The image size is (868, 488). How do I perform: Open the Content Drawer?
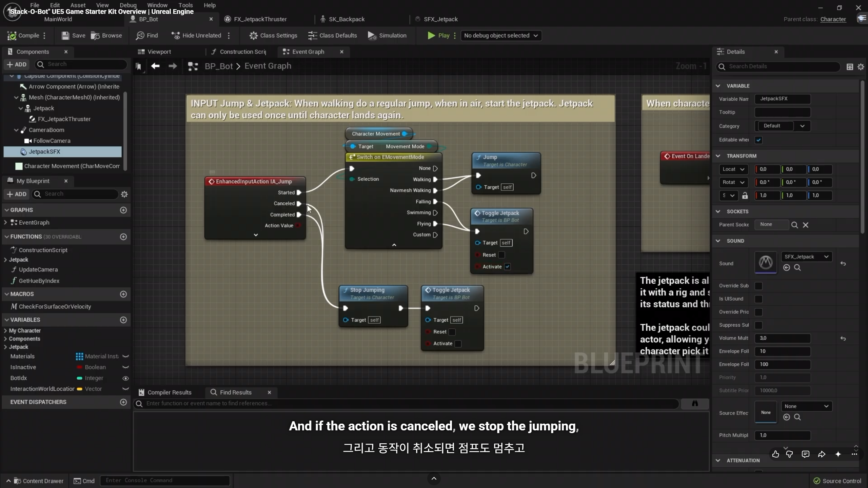tap(35, 481)
